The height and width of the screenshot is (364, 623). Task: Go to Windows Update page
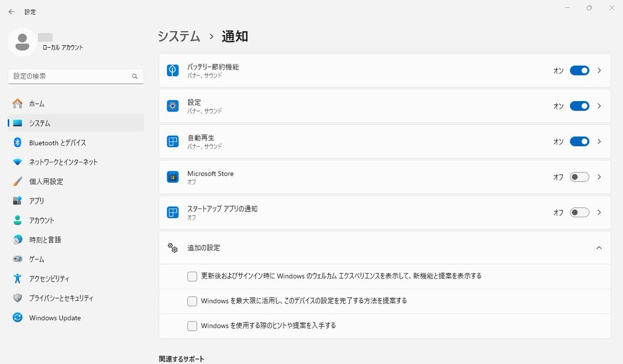[x=76, y=318]
